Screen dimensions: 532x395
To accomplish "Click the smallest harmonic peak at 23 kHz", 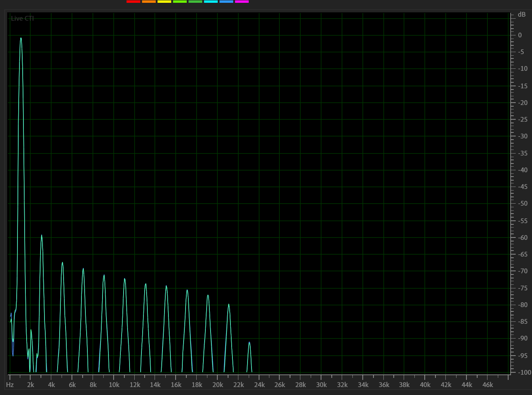I will tap(249, 343).
